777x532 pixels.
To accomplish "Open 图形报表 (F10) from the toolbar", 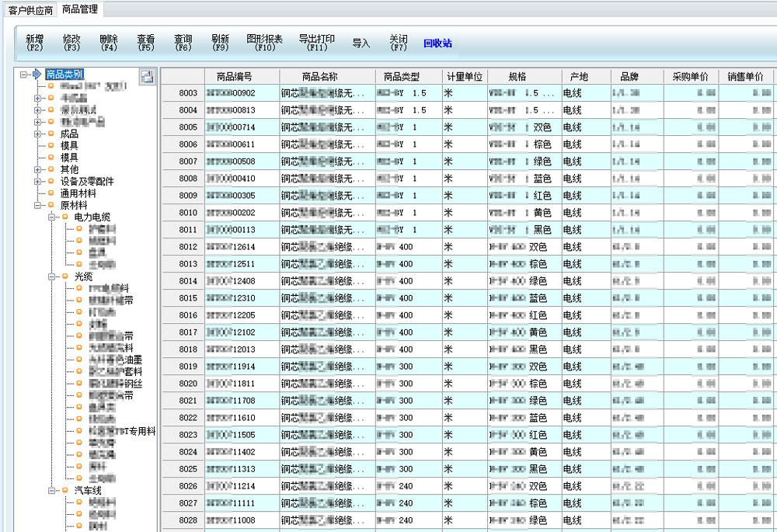I will tap(264, 43).
